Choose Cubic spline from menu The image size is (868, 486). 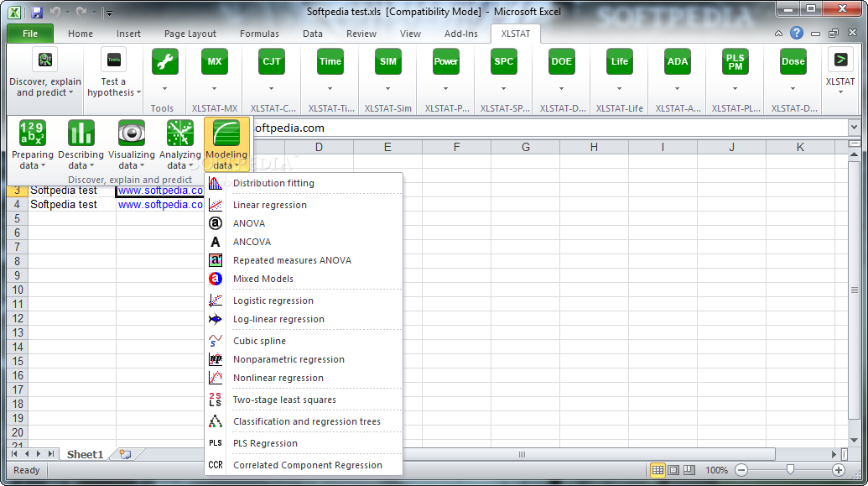click(x=304, y=341)
